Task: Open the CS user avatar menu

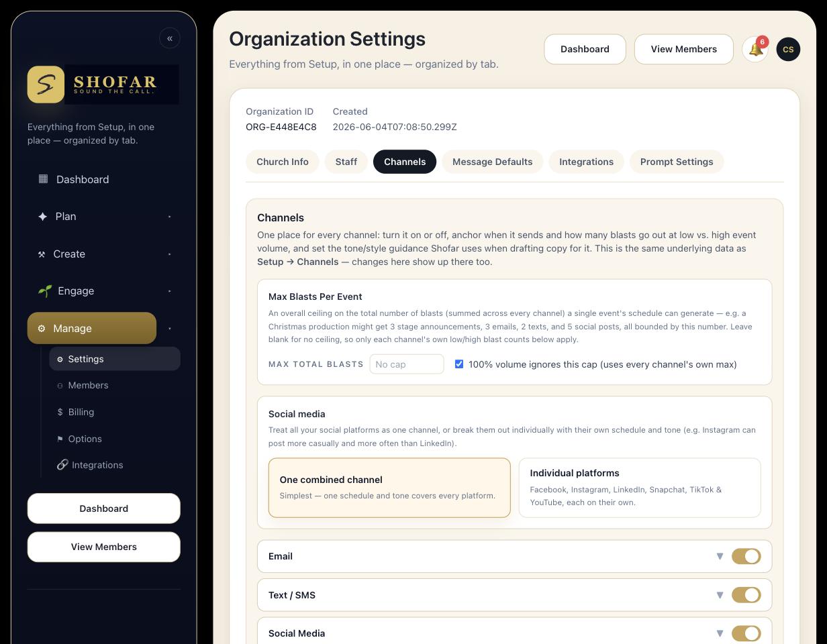Action: tap(788, 49)
